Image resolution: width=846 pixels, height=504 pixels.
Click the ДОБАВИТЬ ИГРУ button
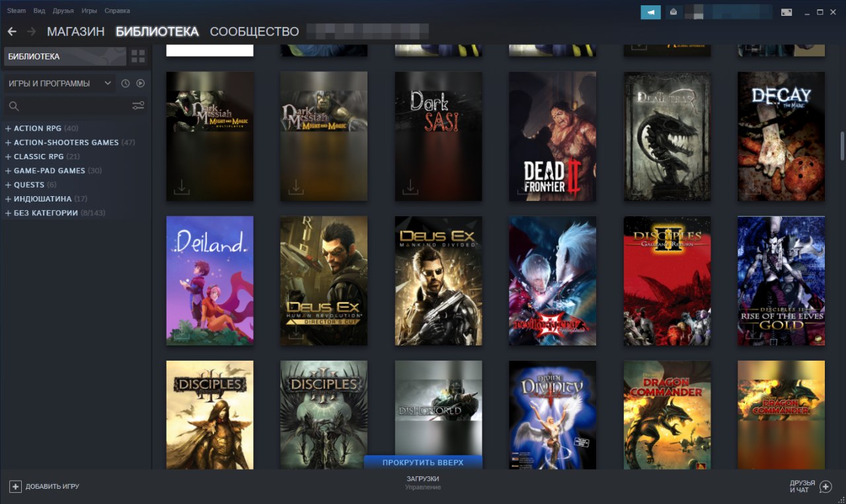click(x=44, y=487)
